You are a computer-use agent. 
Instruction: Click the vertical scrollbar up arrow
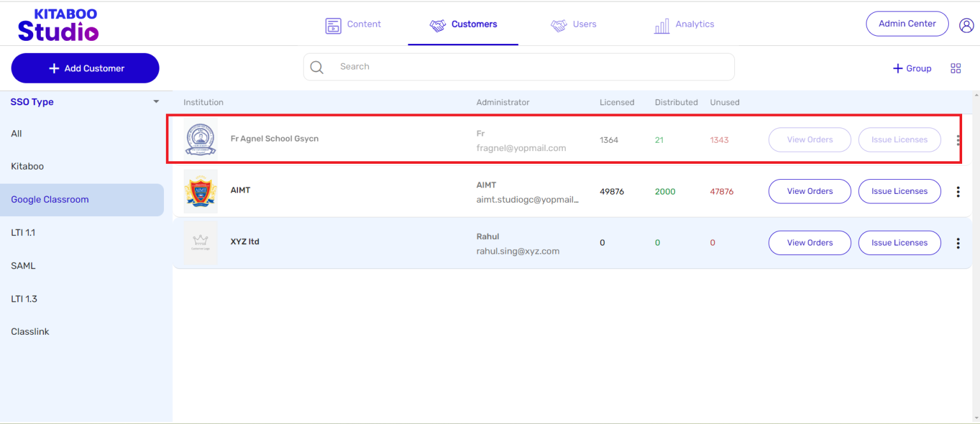tap(976, 96)
